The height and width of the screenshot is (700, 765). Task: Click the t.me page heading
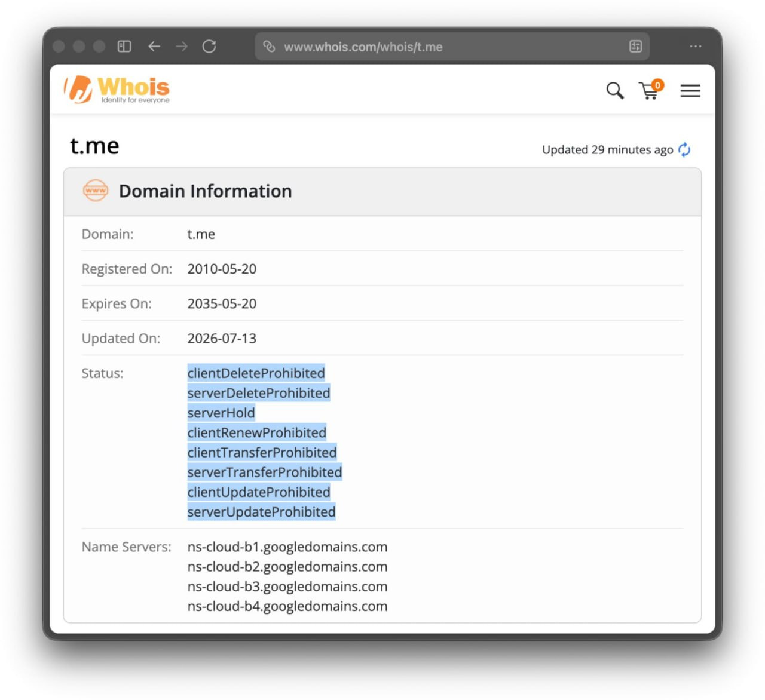pyautogui.click(x=94, y=146)
